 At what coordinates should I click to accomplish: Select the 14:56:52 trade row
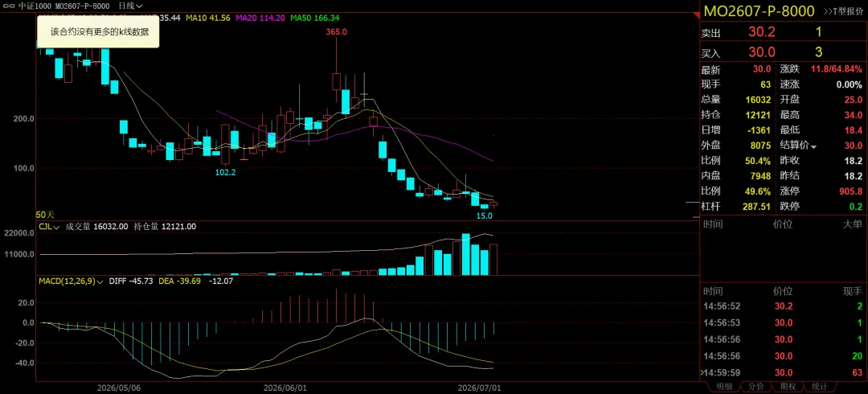tap(784, 306)
